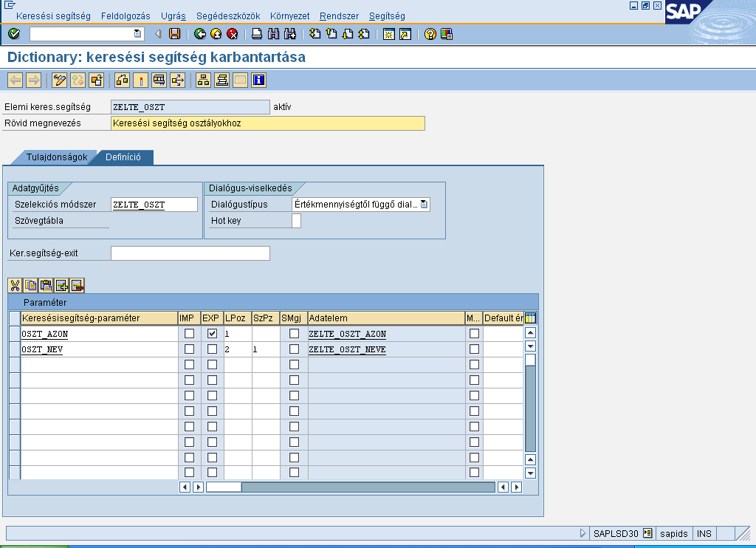Open Ugrás menu
756x548 pixels.
coord(173,16)
